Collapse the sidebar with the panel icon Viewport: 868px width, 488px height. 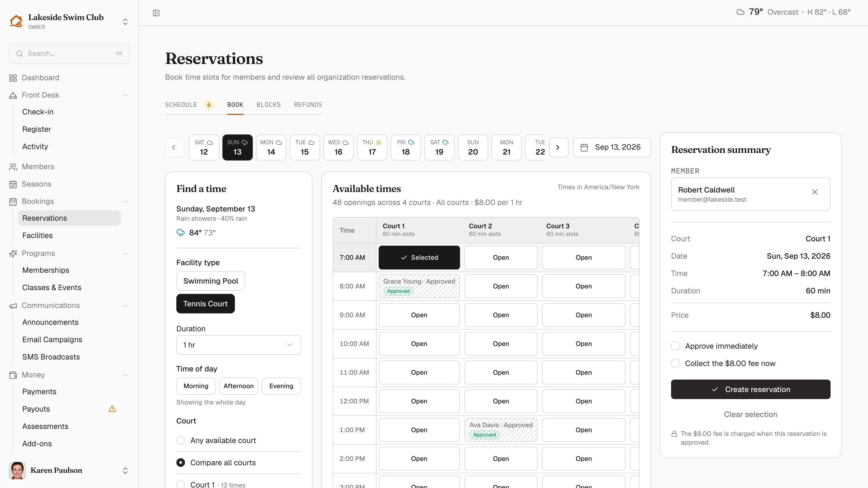(x=156, y=13)
